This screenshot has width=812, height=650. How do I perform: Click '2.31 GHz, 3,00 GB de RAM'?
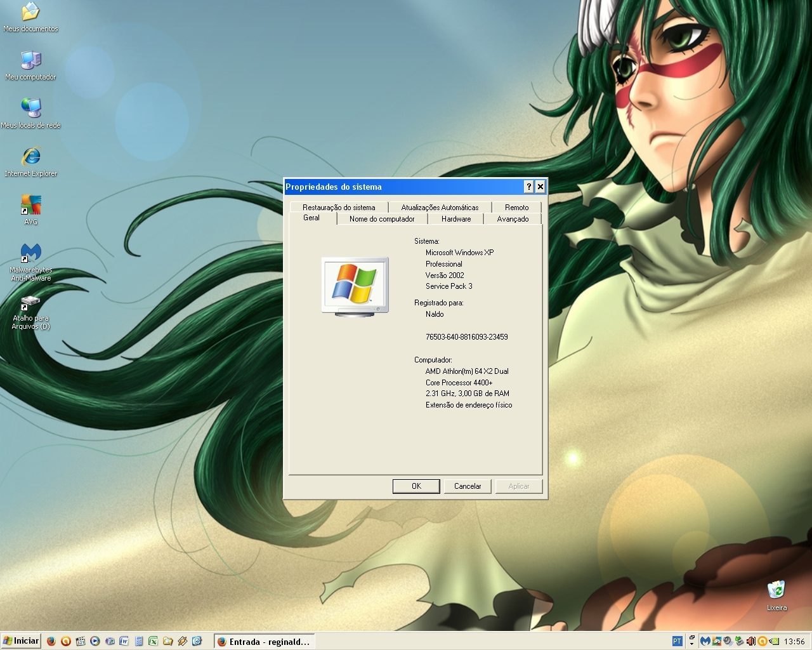pyautogui.click(x=467, y=394)
